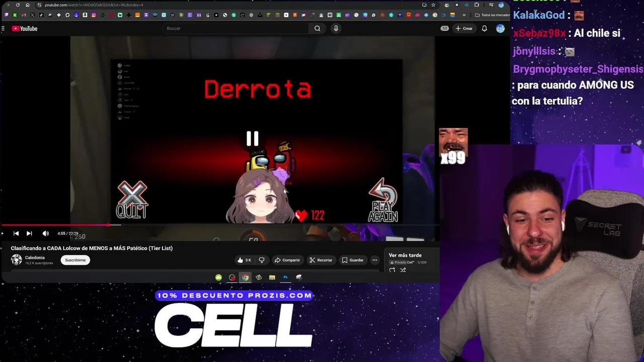Open the more actions three-dot menu
This screenshot has width=644, height=362.
click(375, 260)
